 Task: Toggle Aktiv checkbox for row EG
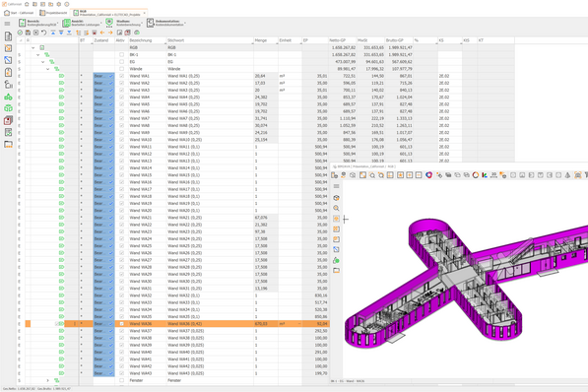click(121, 62)
